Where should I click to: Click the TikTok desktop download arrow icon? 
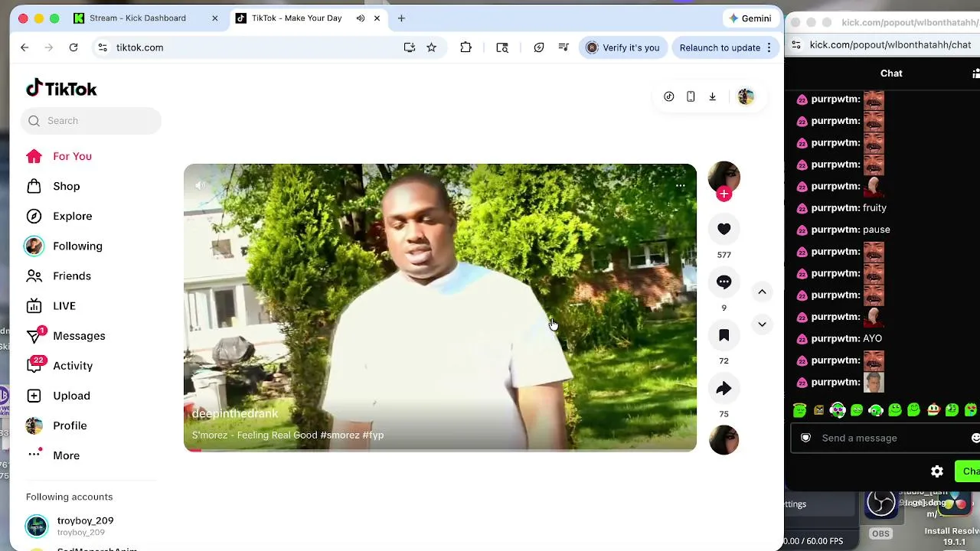click(712, 96)
